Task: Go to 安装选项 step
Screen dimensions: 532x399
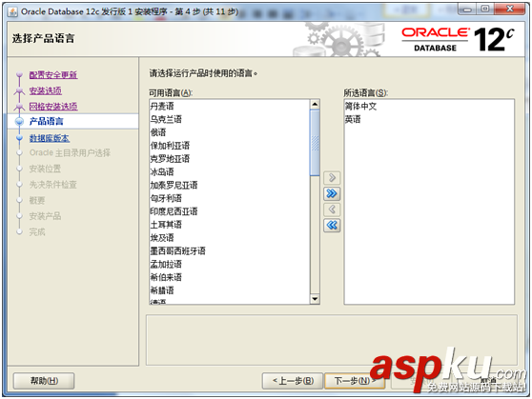Action: (x=46, y=90)
